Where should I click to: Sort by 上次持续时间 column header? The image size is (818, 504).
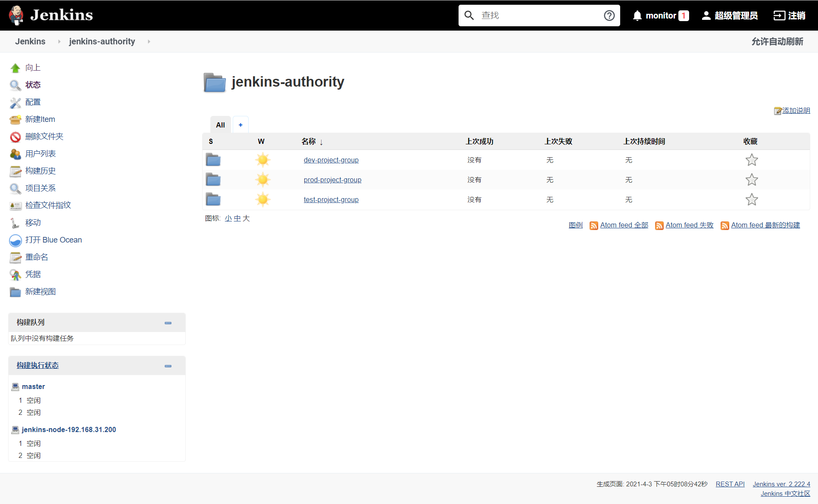[644, 141]
